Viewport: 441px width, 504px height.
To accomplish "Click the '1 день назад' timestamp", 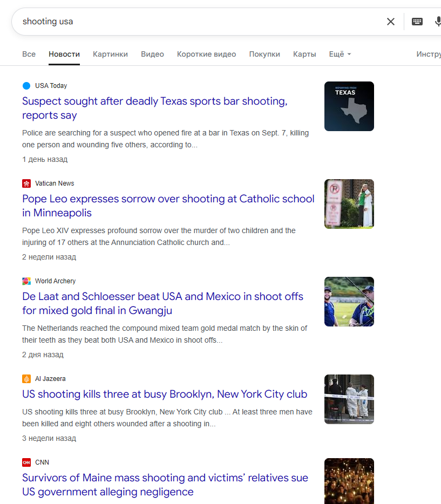I will pyautogui.click(x=45, y=159).
